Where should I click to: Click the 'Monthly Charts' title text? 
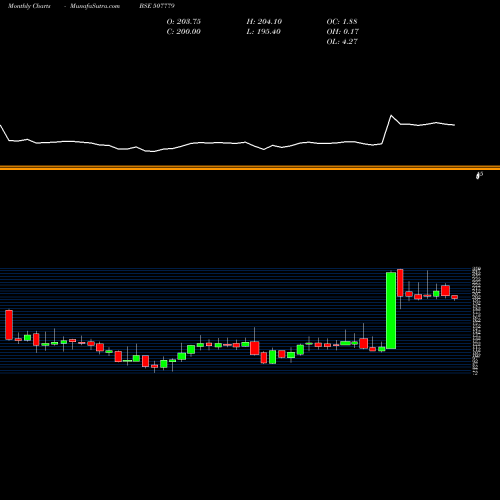pyautogui.click(x=29, y=6)
